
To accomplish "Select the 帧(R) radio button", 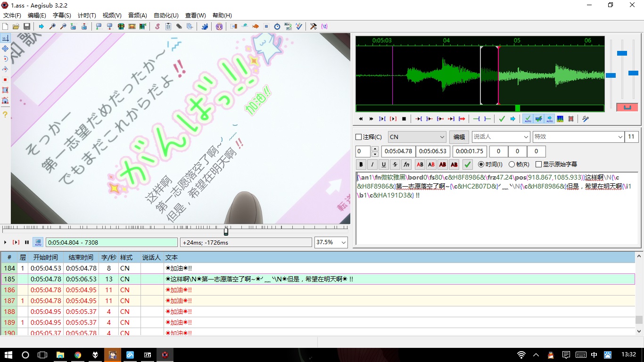I will click(512, 165).
